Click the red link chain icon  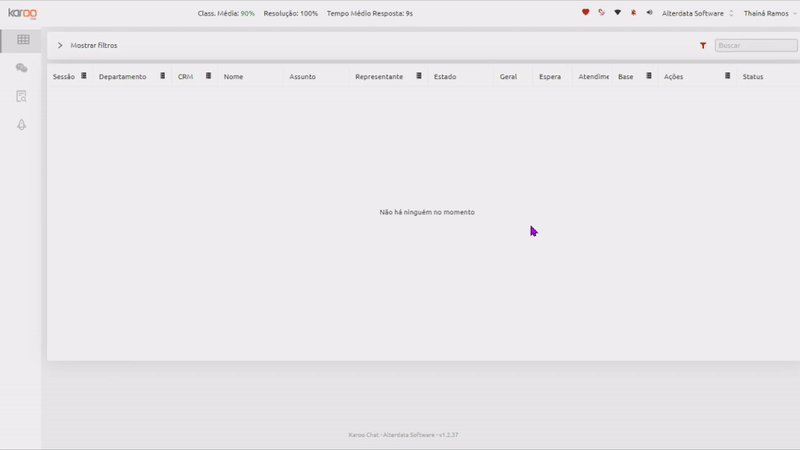[602, 12]
